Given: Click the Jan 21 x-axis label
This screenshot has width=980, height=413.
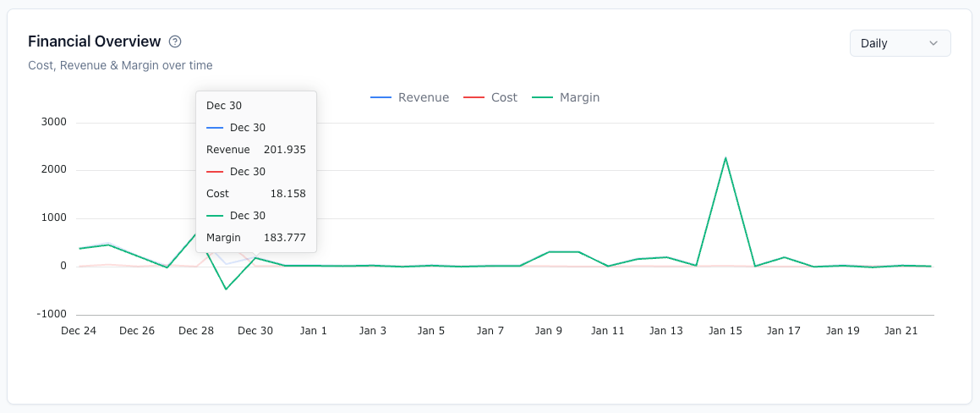Looking at the screenshot, I should [x=901, y=331].
